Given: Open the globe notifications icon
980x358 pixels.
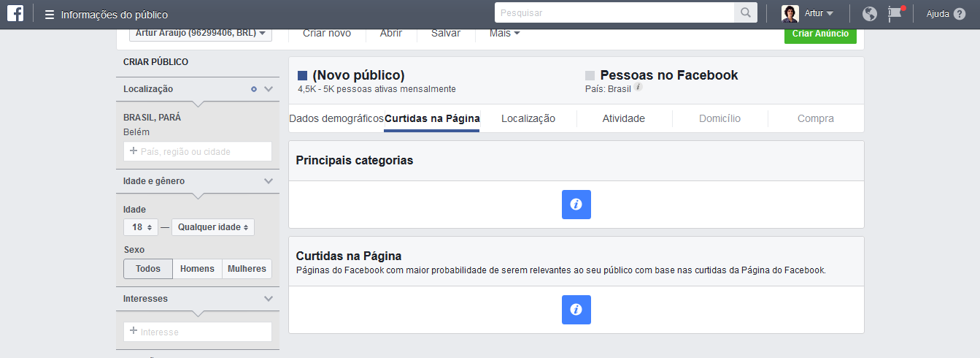Looking at the screenshot, I should pyautogui.click(x=869, y=14).
